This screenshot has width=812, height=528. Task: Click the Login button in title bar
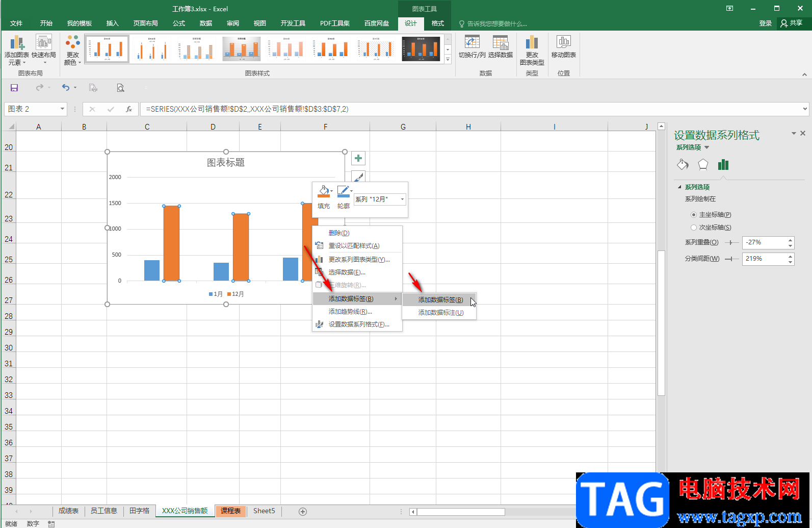[766, 23]
